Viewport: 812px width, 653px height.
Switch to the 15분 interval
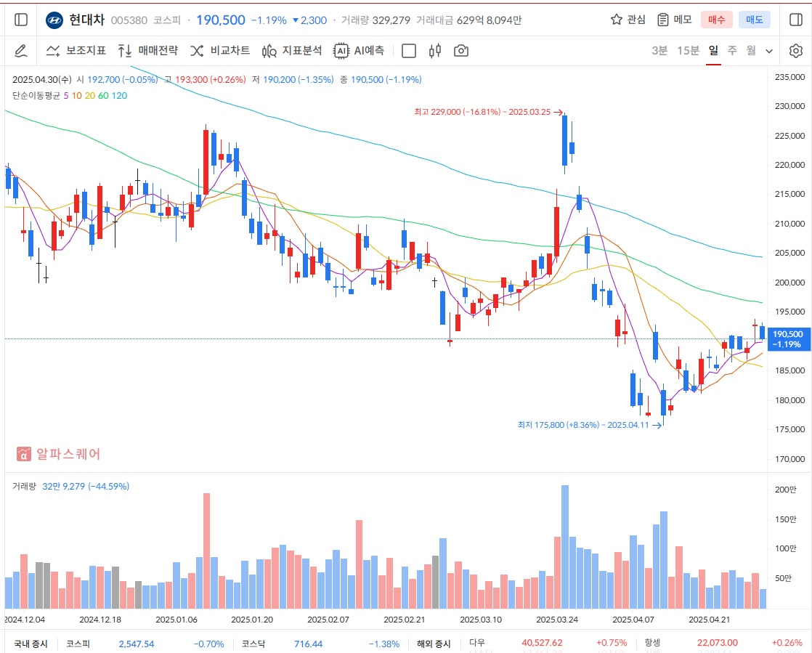pyautogui.click(x=689, y=51)
